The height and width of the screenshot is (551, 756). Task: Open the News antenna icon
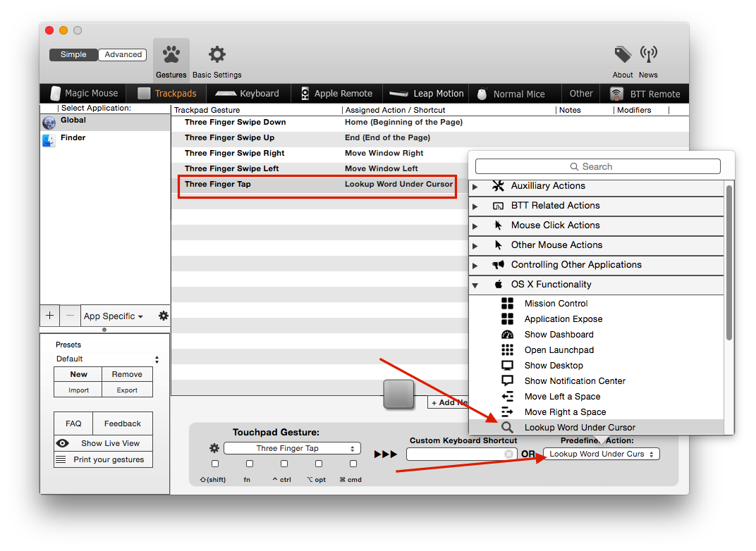click(649, 54)
